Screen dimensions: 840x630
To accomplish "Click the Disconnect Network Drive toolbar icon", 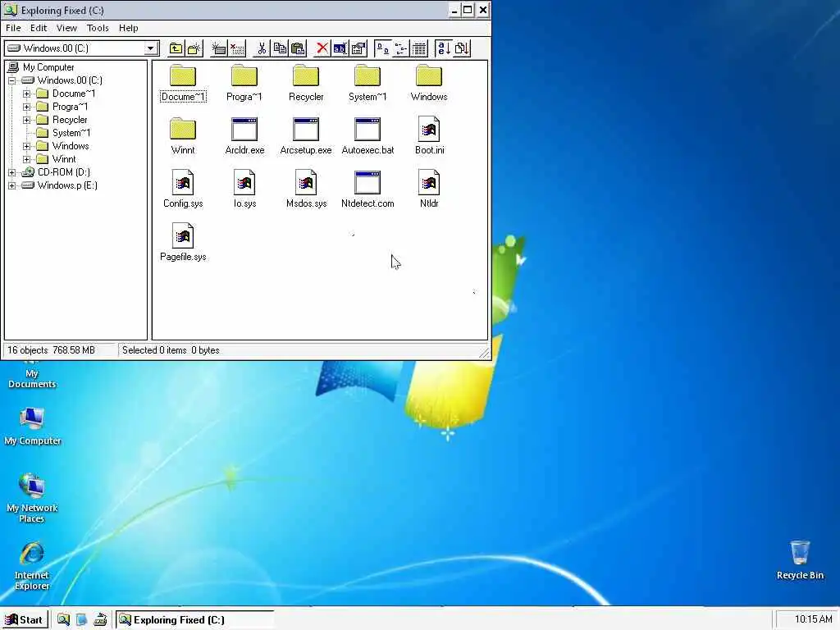I will click(x=237, y=48).
